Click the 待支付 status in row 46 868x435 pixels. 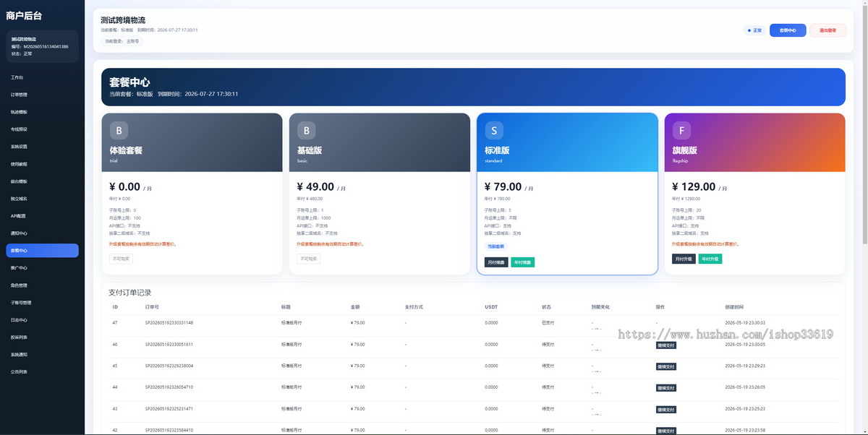point(548,344)
